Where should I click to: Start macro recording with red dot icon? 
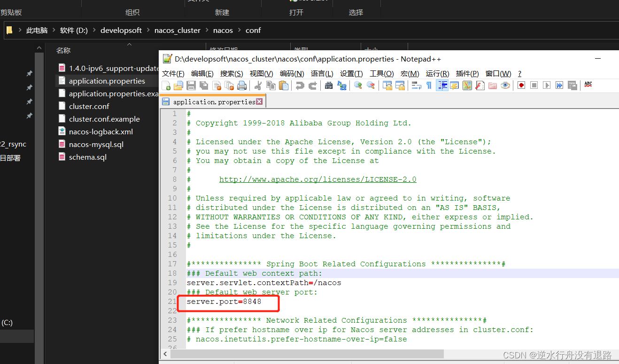point(521,85)
